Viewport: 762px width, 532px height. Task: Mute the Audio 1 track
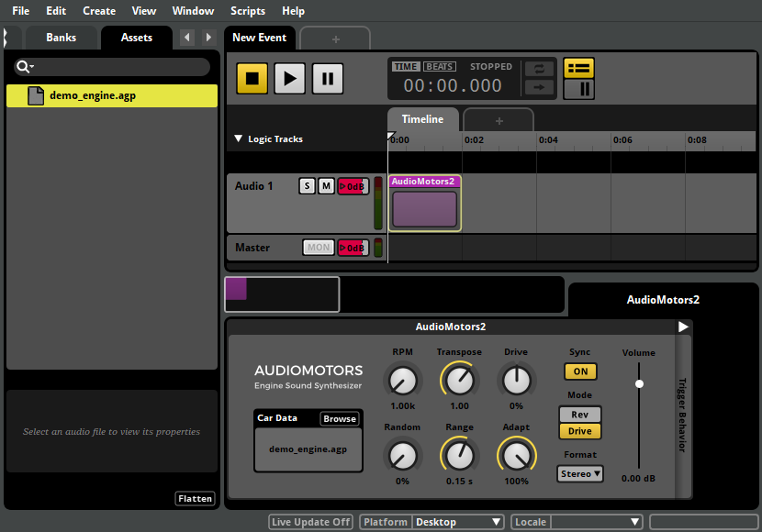click(326, 186)
